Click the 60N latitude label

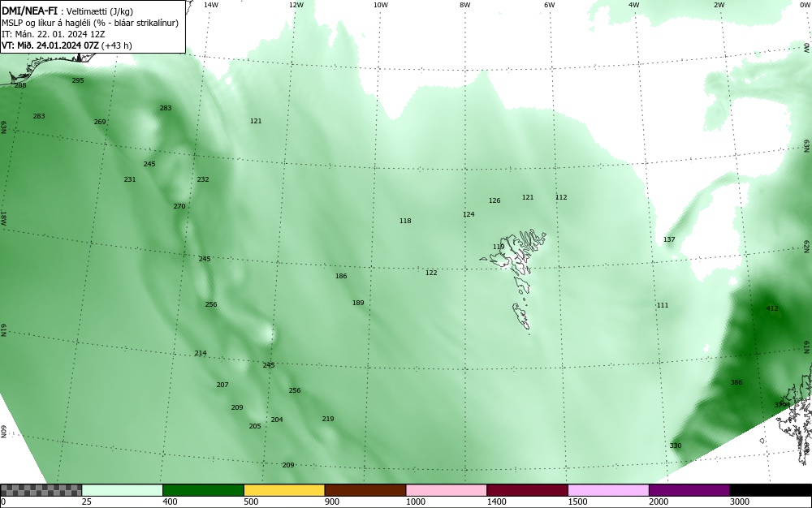point(3,432)
